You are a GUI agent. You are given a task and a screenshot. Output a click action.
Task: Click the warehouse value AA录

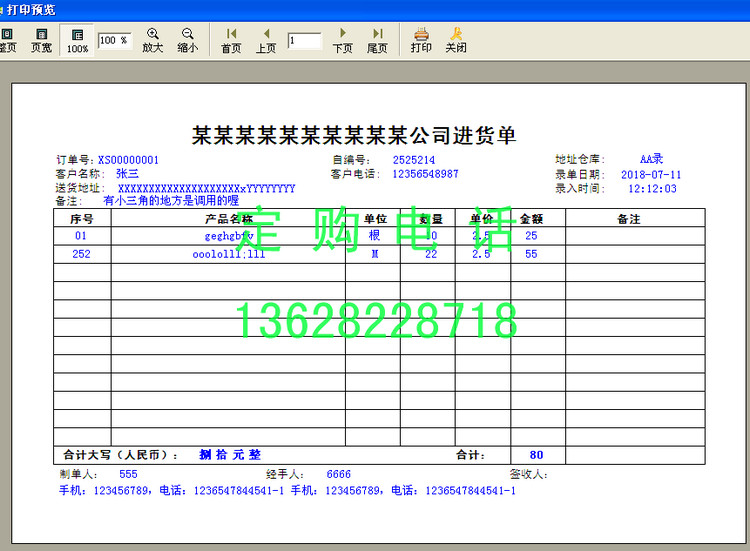pos(651,159)
